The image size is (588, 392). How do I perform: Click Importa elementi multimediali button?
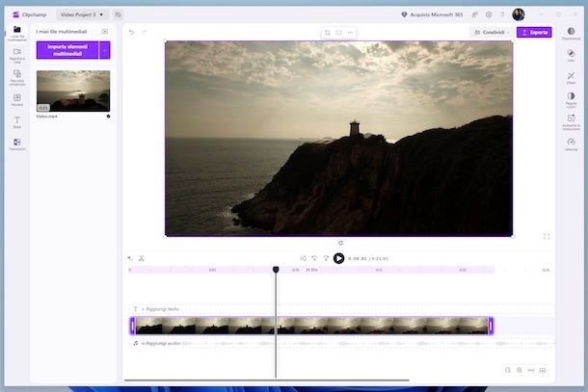pyautogui.click(x=67, y=50)
